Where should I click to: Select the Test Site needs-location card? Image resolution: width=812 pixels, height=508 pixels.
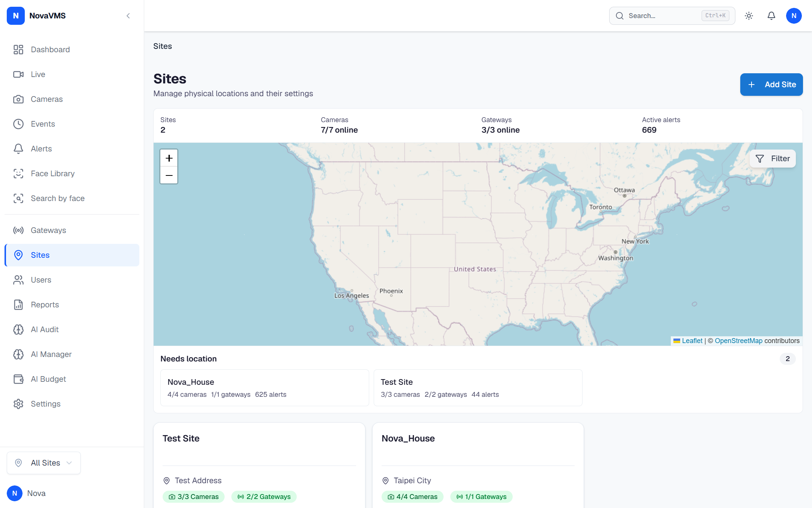(478, 388)
